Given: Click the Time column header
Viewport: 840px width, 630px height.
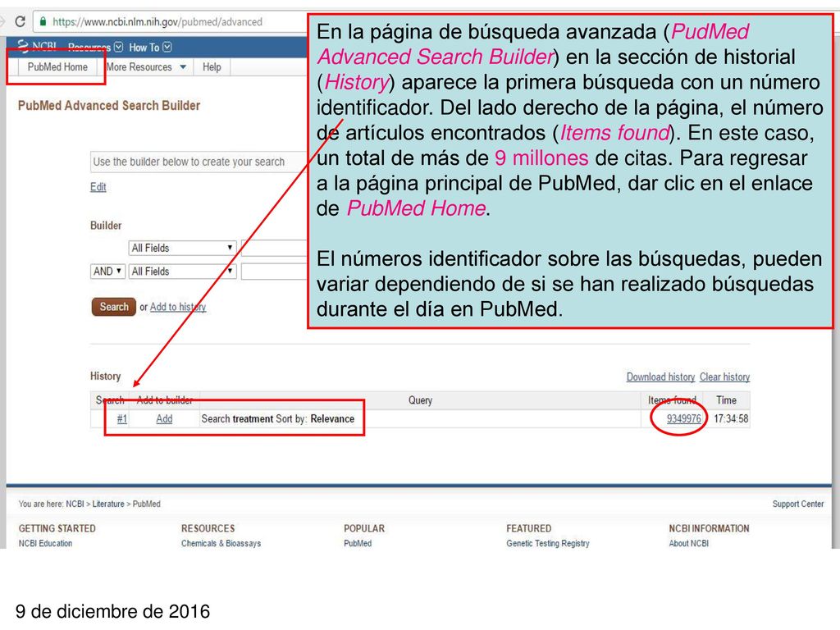Looking at the screenshot, I should coord(727,400).
